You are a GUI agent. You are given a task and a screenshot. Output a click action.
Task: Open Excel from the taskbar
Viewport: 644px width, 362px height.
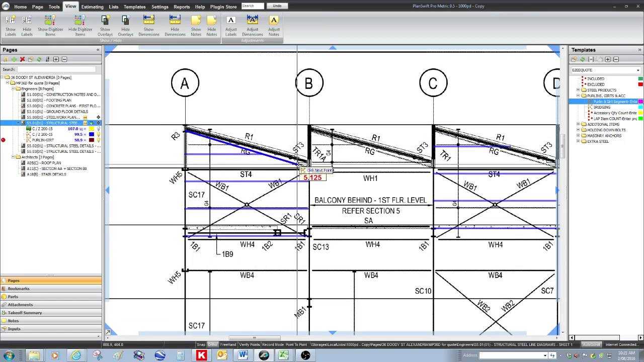(284, 355)
